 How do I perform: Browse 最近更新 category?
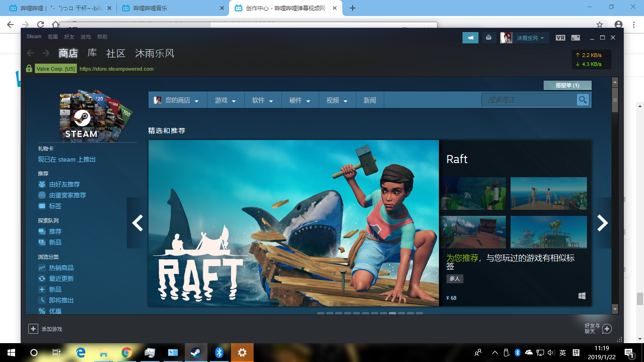(56, 279)
